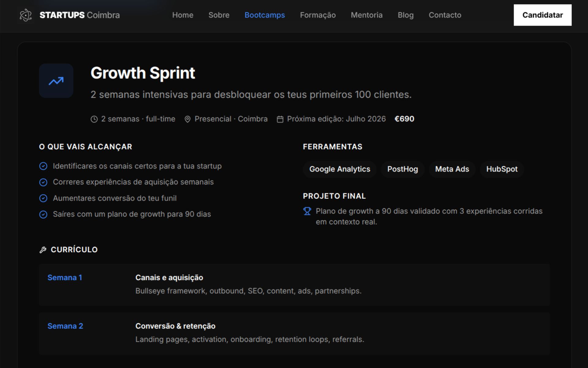Go to the Sobre page
The height and width of the screenshot is (368, 588).
coord(219,15)
